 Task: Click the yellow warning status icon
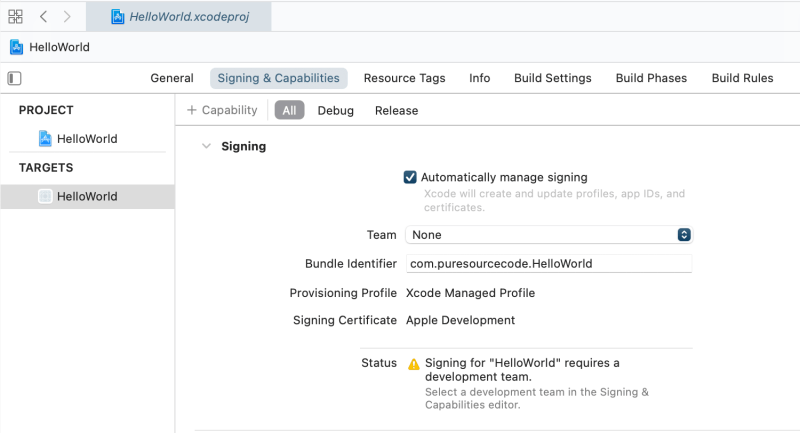click(x=414, y=364)
